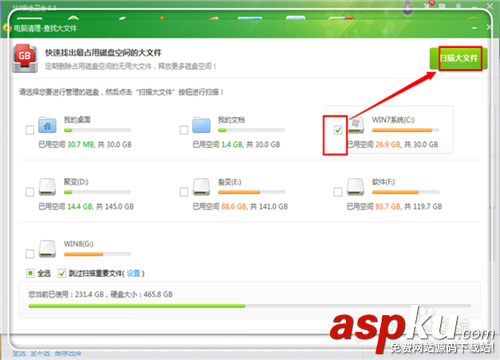Click the 软件(F:) drive label
500x360 pixels.
click(x=383, y=182)
